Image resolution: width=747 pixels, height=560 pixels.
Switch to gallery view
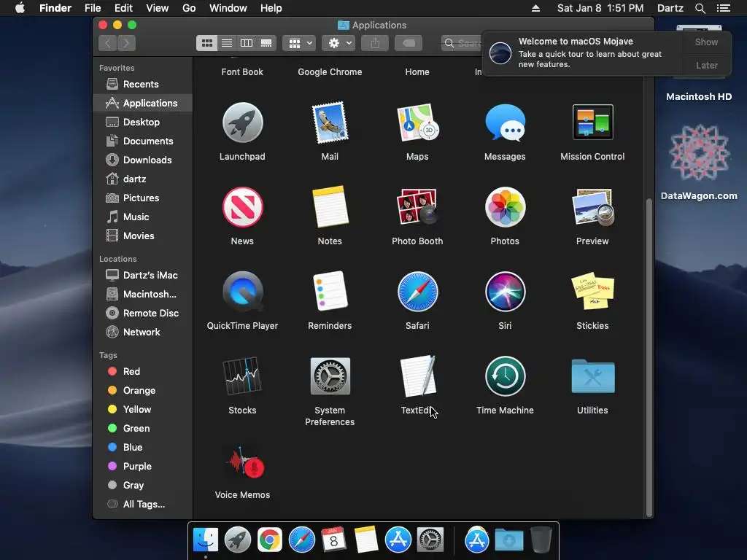coord(266,43)
